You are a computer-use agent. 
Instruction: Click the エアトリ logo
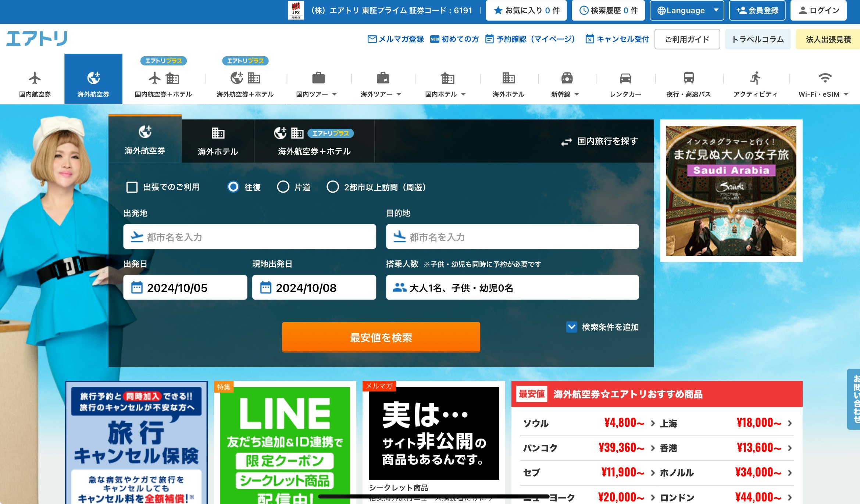pos(37,39)
